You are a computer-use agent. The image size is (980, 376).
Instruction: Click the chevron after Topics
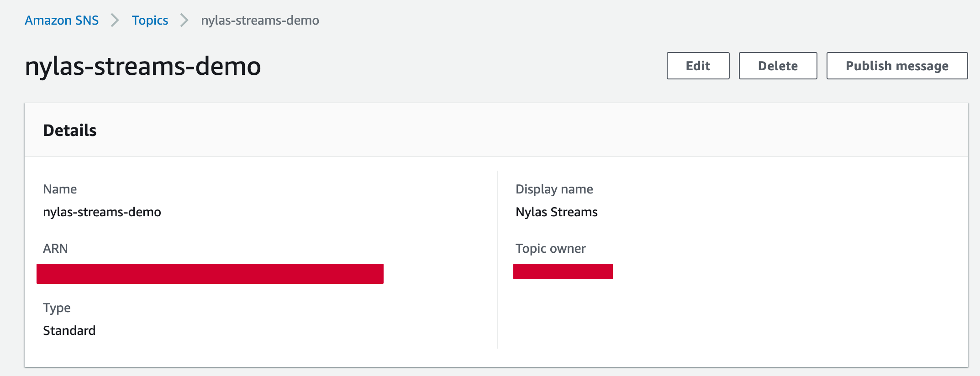click(184, 20)
